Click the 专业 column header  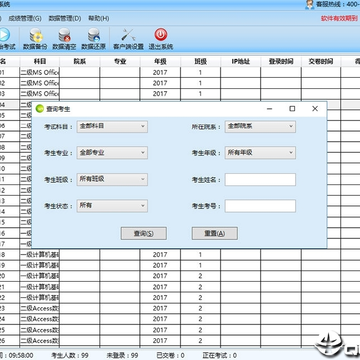tap(120, 62)
